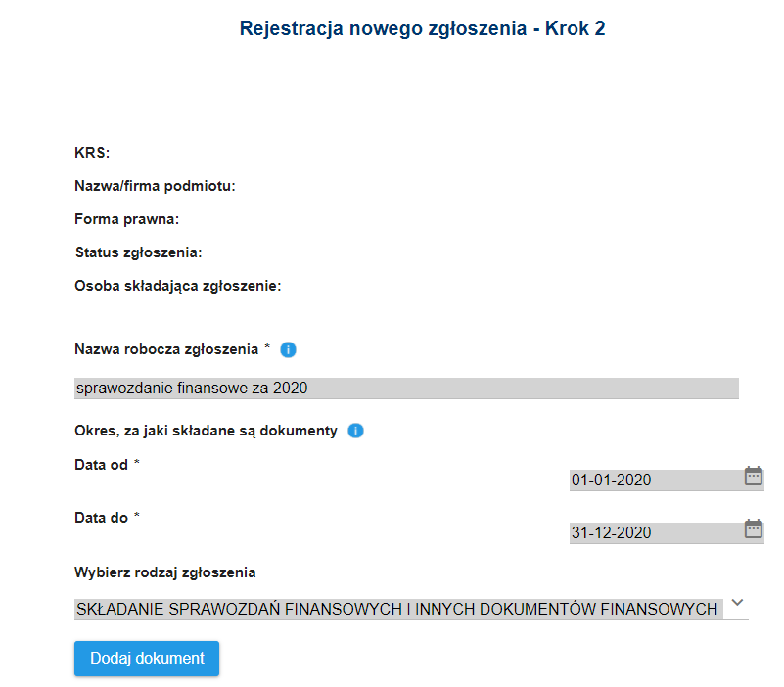Click info icon next to Okres label
Screen dimensions: 784x687
pyautogui.click(x=356, y=431)
